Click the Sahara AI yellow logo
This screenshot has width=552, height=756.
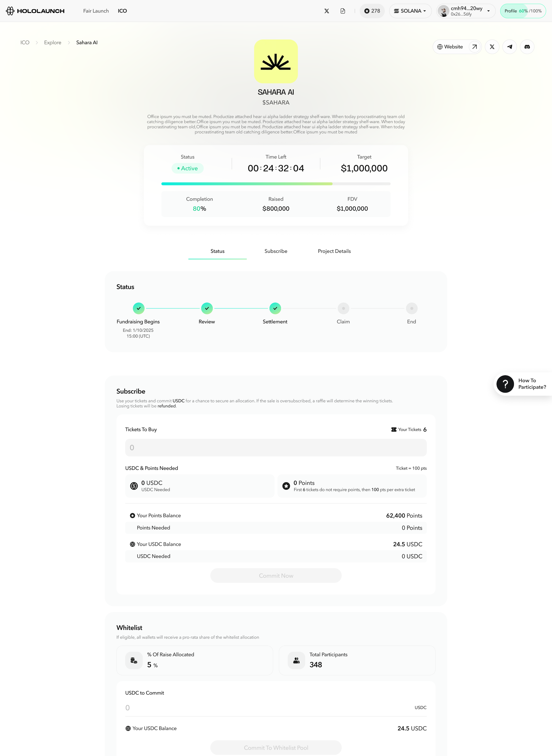click(x=276, y=61)
